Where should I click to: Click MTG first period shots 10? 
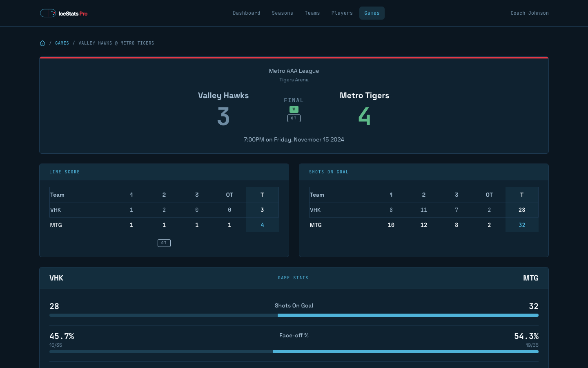(x=391, y=225)
